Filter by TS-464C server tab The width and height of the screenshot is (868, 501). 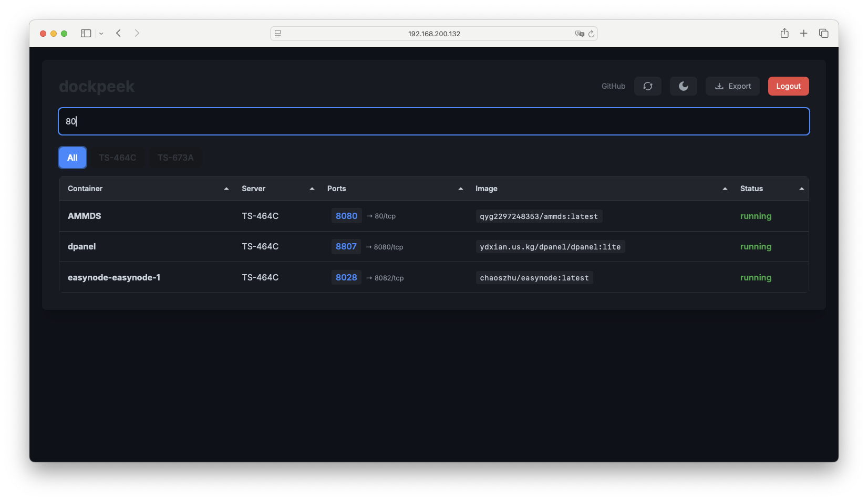117,158
